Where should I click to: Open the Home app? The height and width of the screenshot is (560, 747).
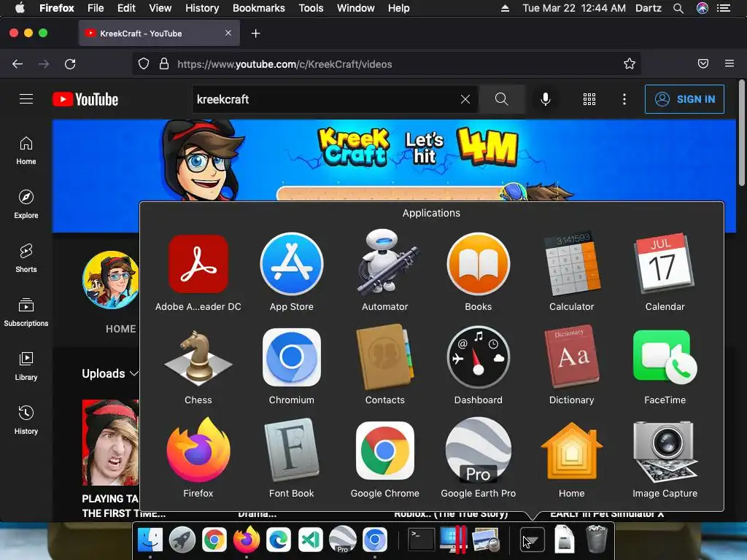572,450
